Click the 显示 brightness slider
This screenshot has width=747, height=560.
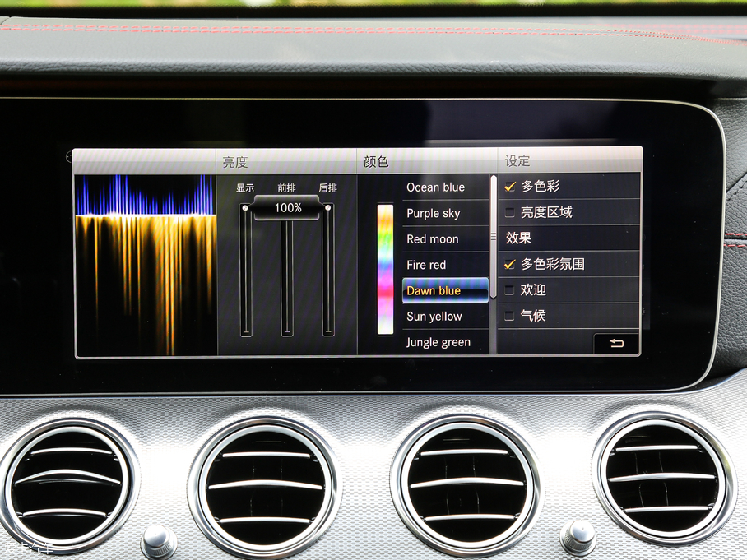pyautogui.click(x=245, y=271)
